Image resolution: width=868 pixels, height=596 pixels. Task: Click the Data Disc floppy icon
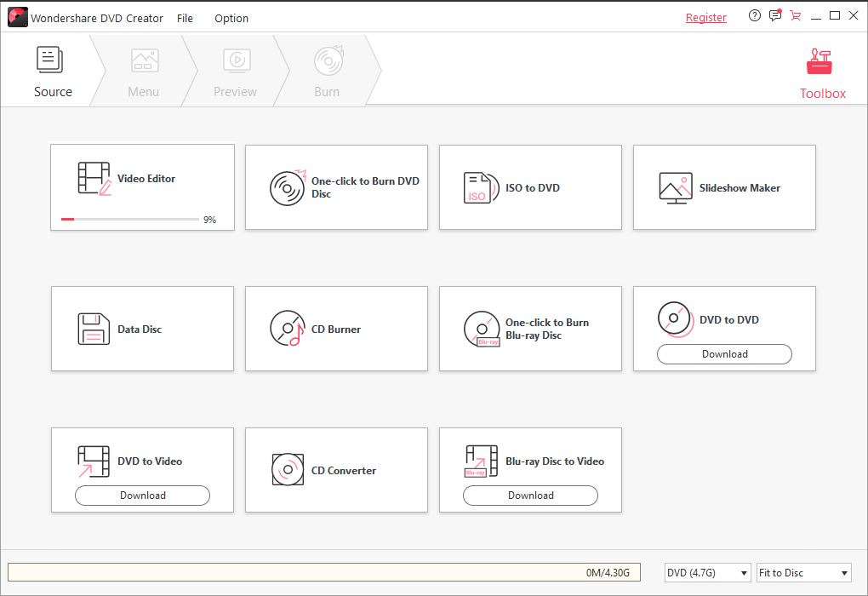click(x=94, y=329)
